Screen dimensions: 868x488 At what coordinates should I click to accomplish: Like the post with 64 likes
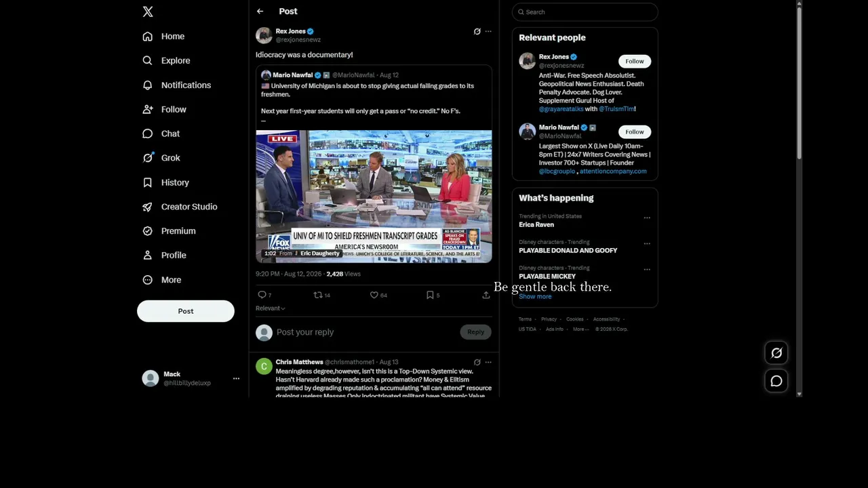point(374,295)
